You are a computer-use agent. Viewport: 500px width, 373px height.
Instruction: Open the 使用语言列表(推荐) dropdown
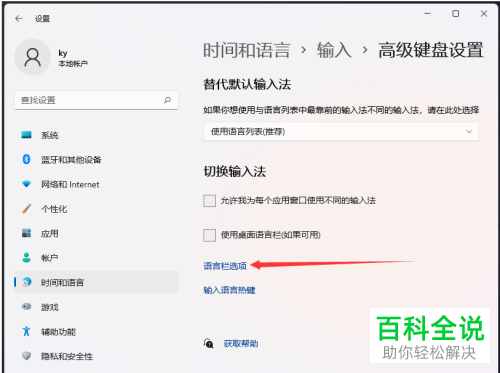click(x=341, y=132)
